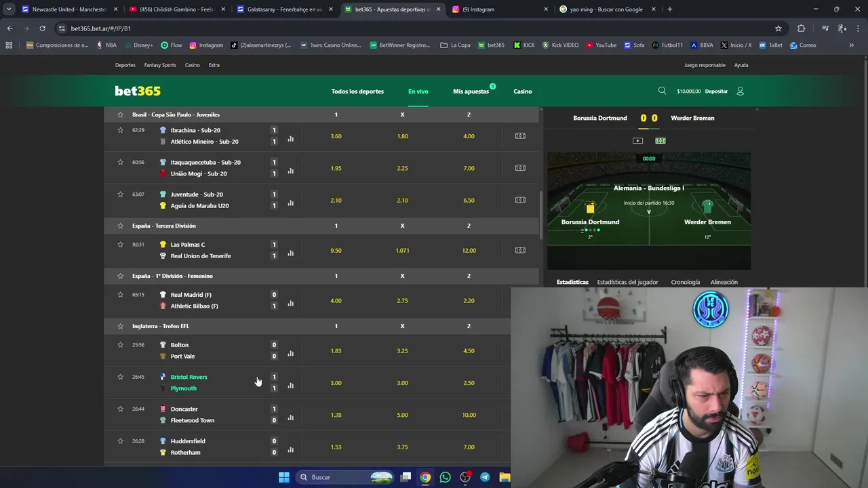Open stats chart for Juventude vs Aguia de Maraba
Viewport: 868px width, 488px height.
pos(290,203)
